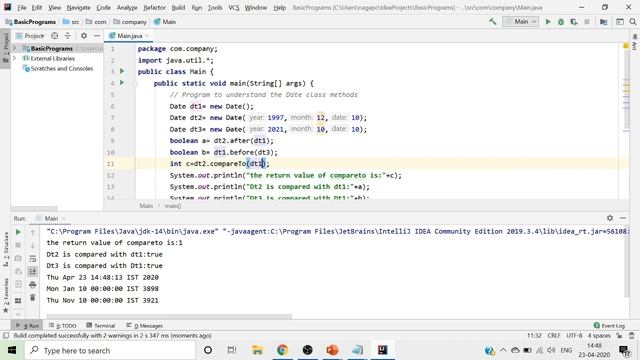The width and height of the screenshot is (640, 360).
Task: Click the run gutter arrow beside main method
Action: click(x=122, y=83)
